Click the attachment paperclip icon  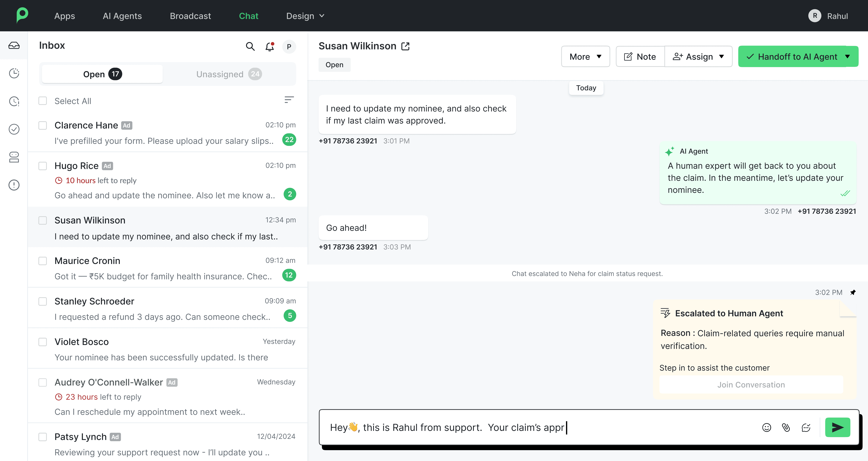pos(786,428)
